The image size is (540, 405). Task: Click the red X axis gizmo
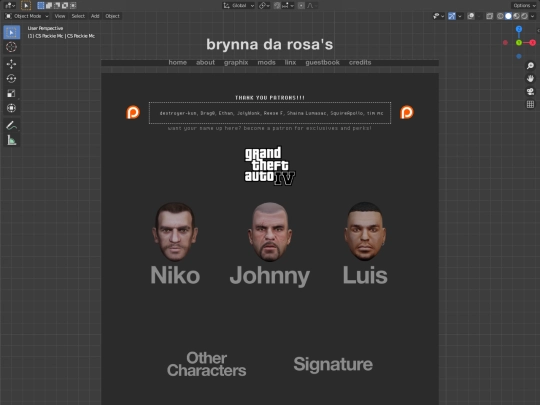(532, 42)
